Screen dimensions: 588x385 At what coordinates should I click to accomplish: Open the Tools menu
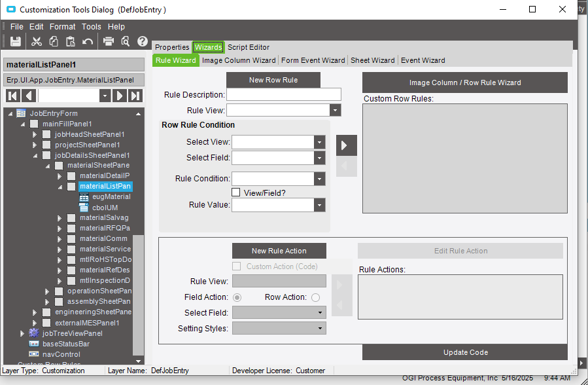click(x=92, y=27)
